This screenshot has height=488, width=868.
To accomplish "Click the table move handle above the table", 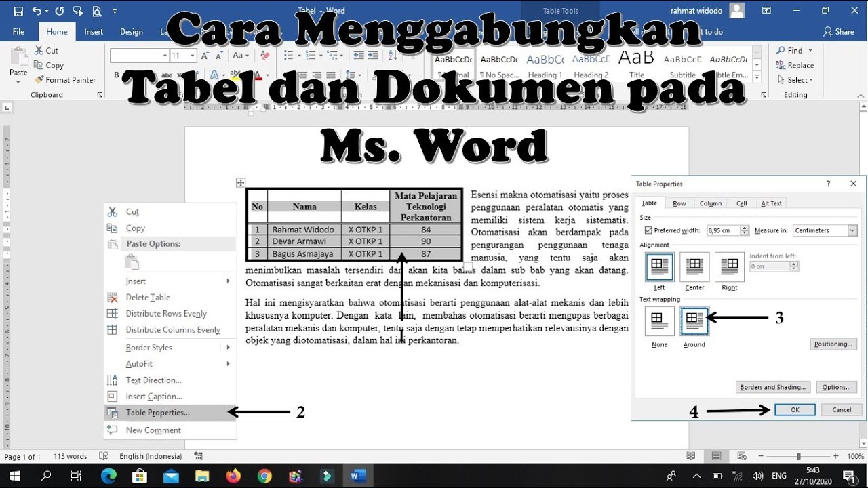I will pyautogui.click(x=240, y=182).
